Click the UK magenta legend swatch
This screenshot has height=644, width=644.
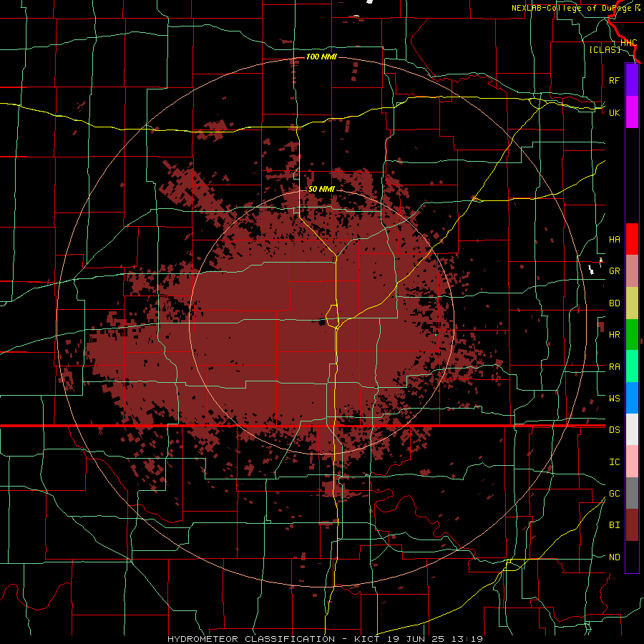click(x=632, y=112)
